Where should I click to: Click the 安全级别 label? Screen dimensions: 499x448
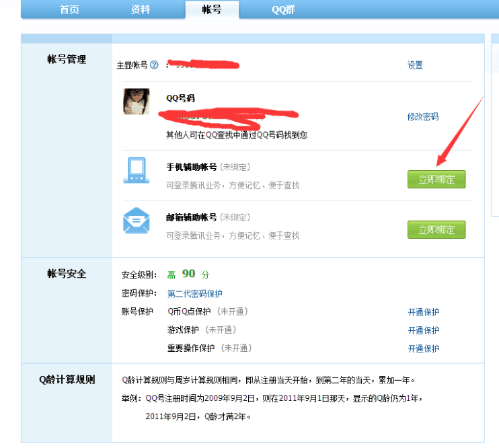(139, 274)
